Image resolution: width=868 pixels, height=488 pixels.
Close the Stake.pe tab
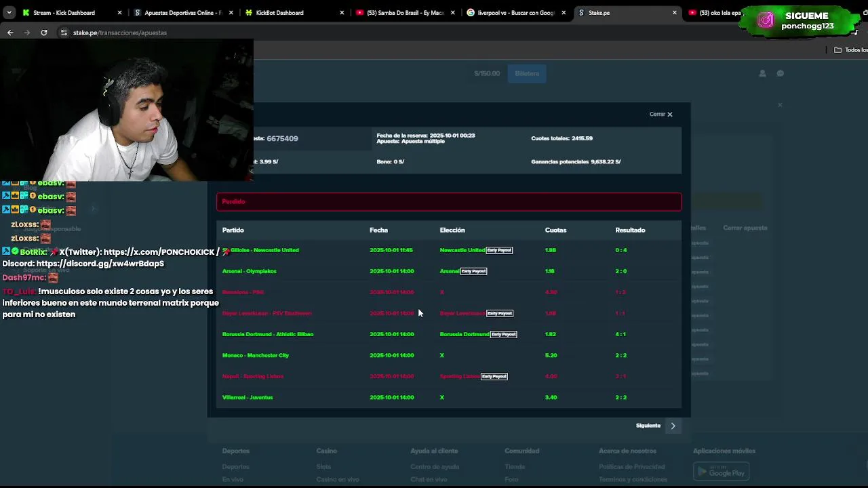(675, 13)
